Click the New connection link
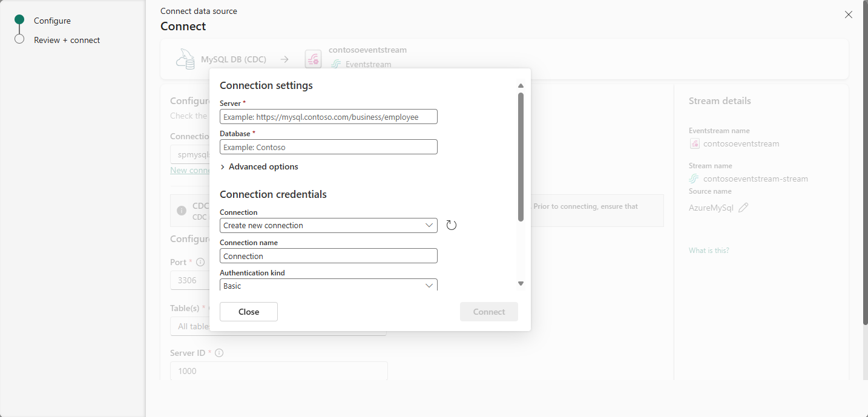The width and height of the screenshot is (868, 417). [x=190, y=170]
